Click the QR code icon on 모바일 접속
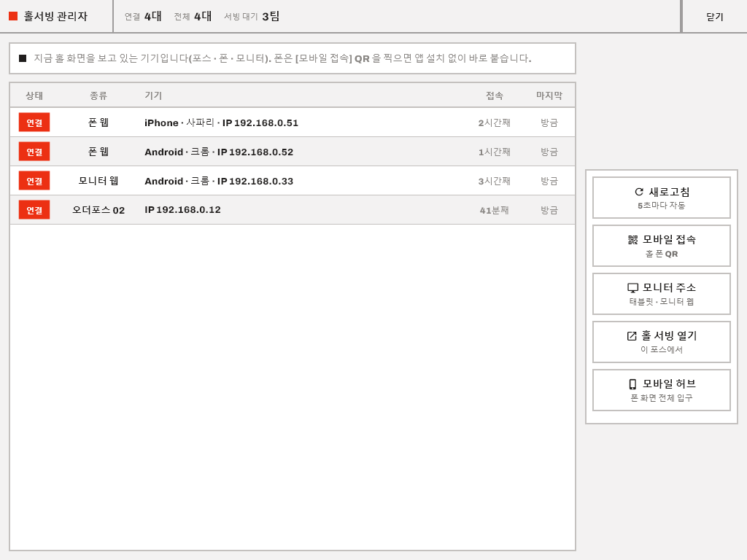This screenshot has width=747, height=560. point(632,240)
